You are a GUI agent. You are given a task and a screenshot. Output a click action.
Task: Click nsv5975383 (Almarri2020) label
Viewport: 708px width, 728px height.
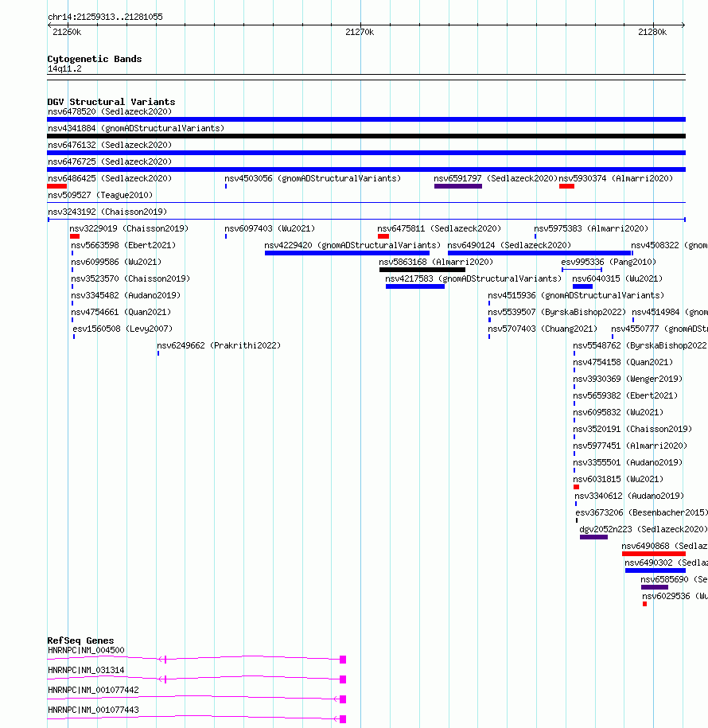pyautogui.click(x=591, y=228)
